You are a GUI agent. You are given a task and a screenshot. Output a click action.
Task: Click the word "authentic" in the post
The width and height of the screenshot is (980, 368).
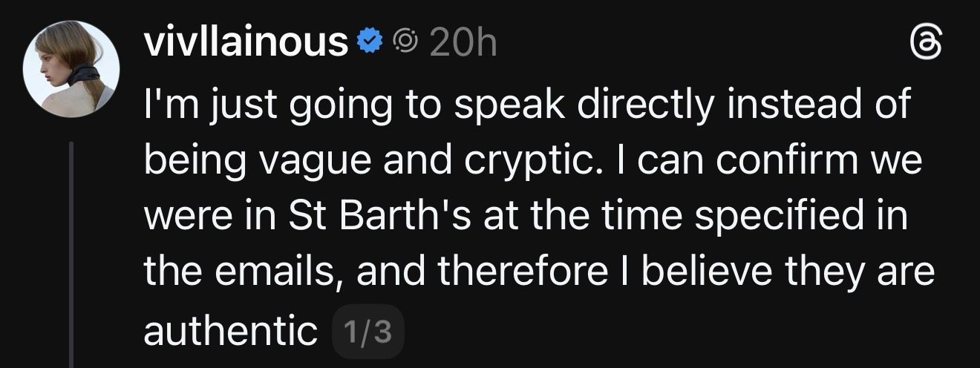(230, 332)
